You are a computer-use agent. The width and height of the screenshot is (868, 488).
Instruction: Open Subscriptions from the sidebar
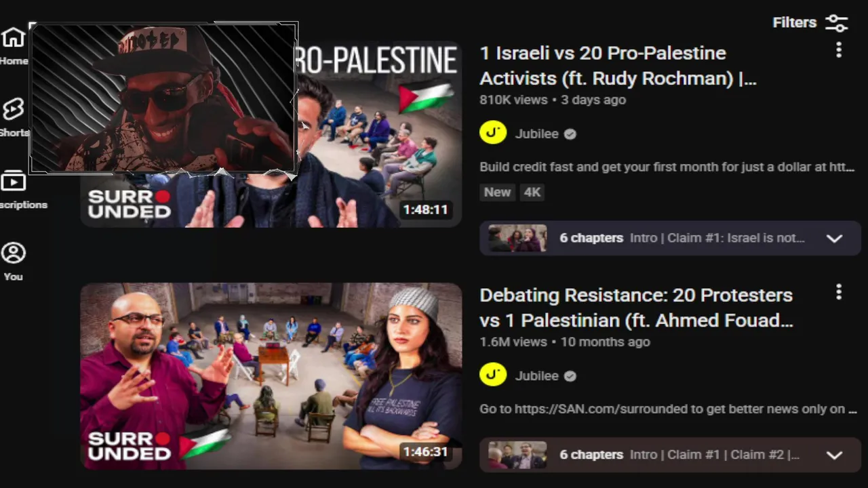pos(15,189)
